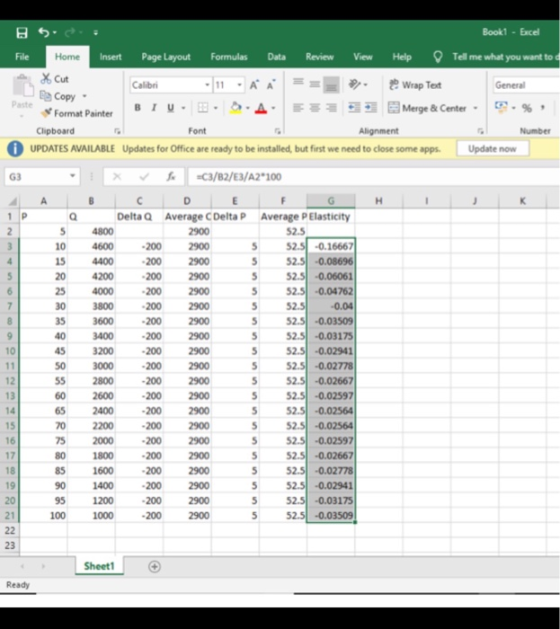Click the Save icon in quick access toolbar
The height and width of the screenshot is (629, 560).
[22, 32]
